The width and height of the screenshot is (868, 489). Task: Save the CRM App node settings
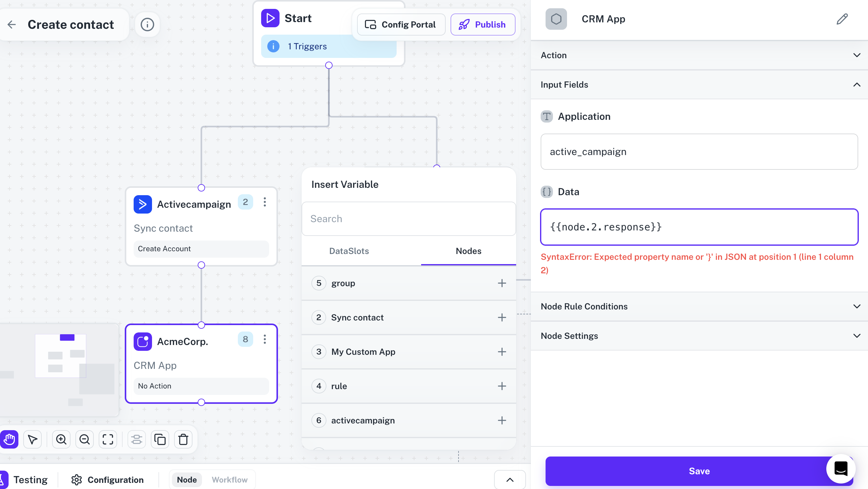point(699,471)
